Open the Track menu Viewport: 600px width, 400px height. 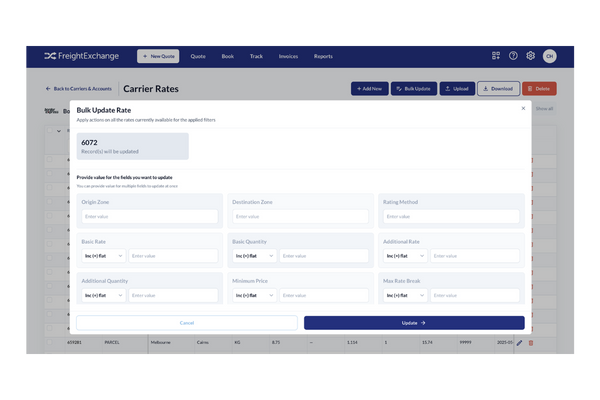(256, 56)
